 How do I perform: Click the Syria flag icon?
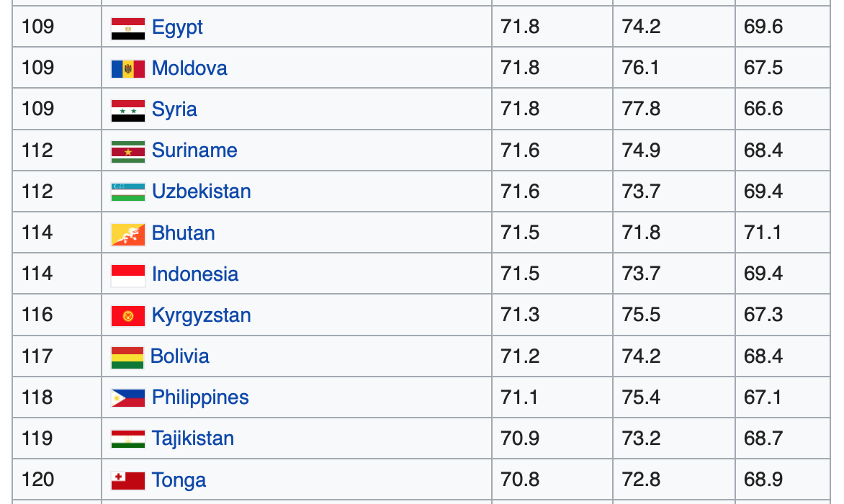pos(128,110)
